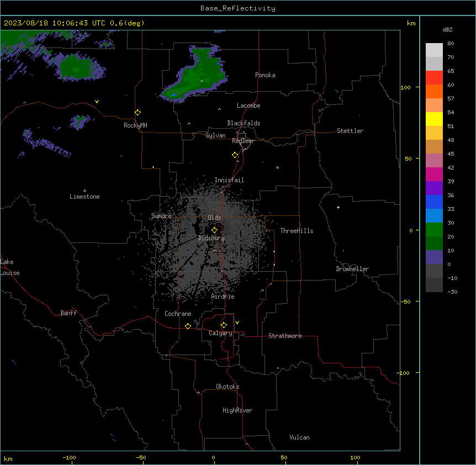Click the -50 tick label on right axis
Screen dimensions: 476x465
(x=405, y=302)
